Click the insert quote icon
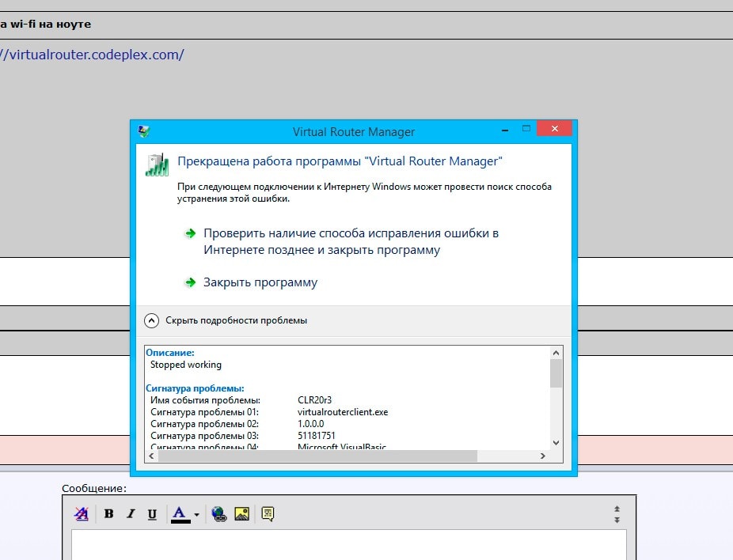The height and width of the screenshot is (560, 733). point(268,513)
